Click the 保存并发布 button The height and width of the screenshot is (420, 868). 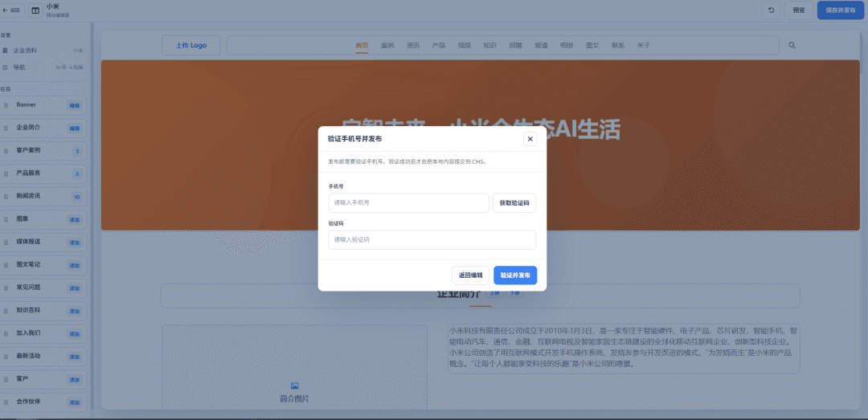[x=841, y=10]
